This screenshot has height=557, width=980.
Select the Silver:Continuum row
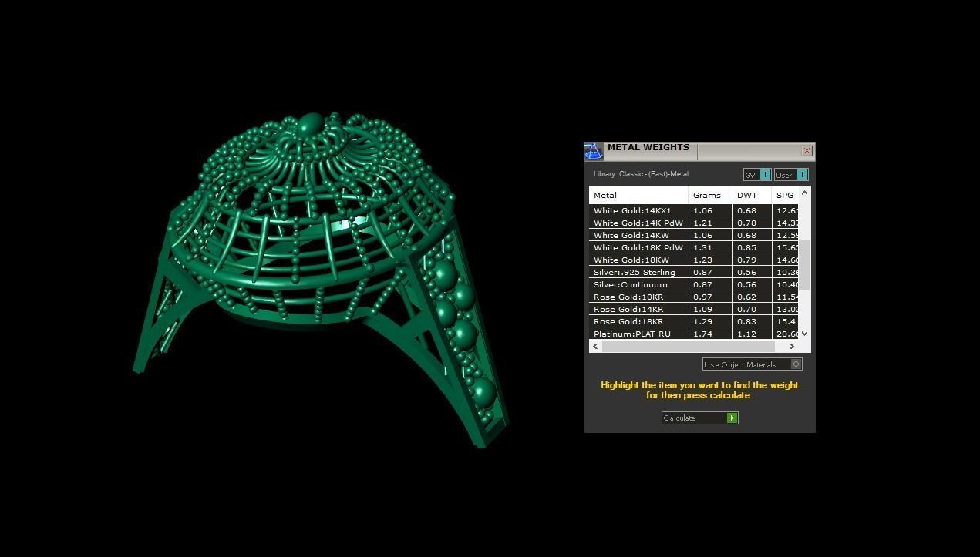tap(694, 284)
